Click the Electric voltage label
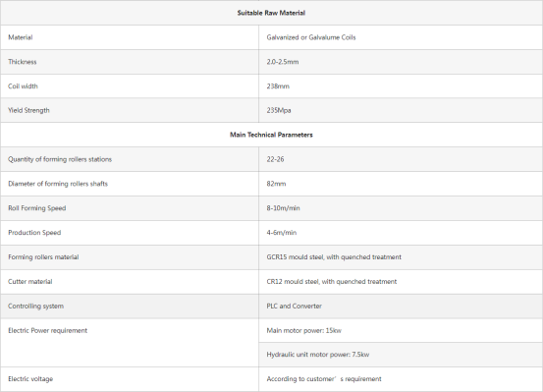This screenshot has width=543, height=392. [x=30, y=379]
